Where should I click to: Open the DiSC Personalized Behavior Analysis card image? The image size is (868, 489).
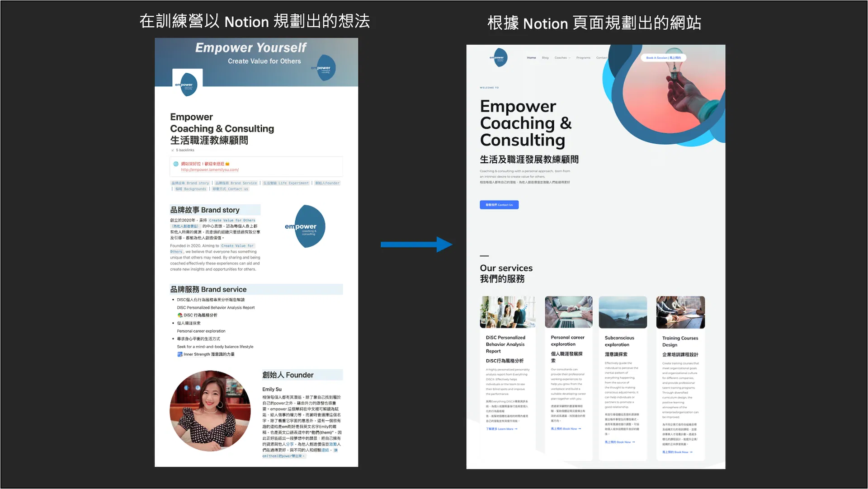[x=508, y=312]
